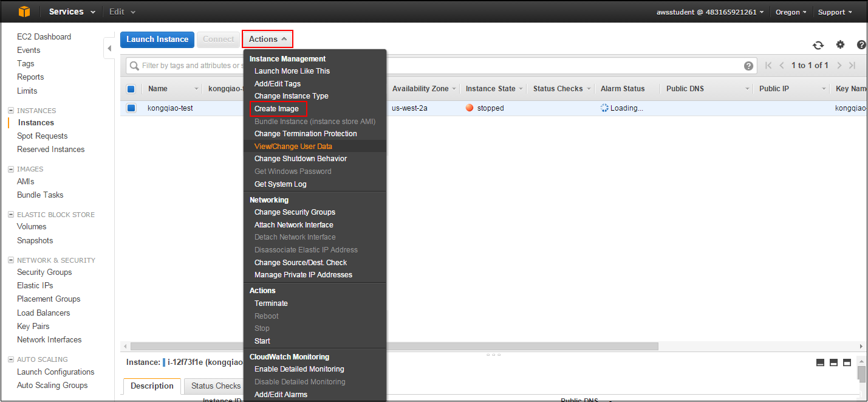
Task: Select Start from Actions menu
Action: 262,341
